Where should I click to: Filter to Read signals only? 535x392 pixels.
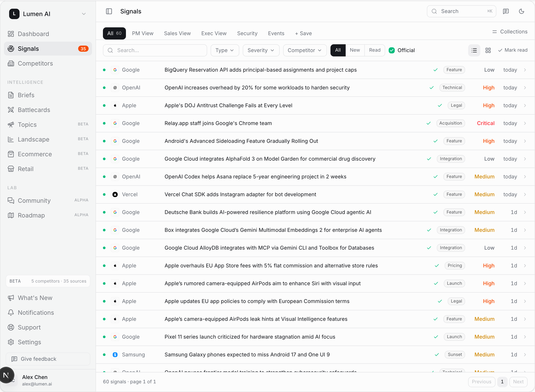coord(375,50)
